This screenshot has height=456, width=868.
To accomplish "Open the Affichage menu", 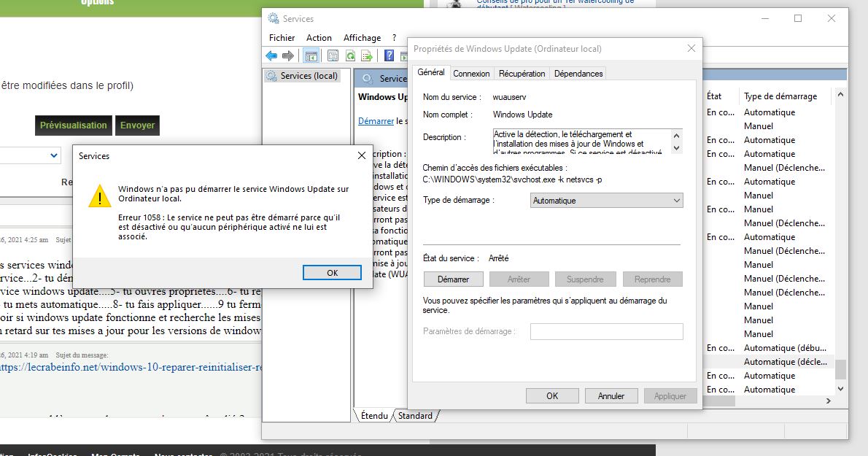I will click(x=362, y=38).
